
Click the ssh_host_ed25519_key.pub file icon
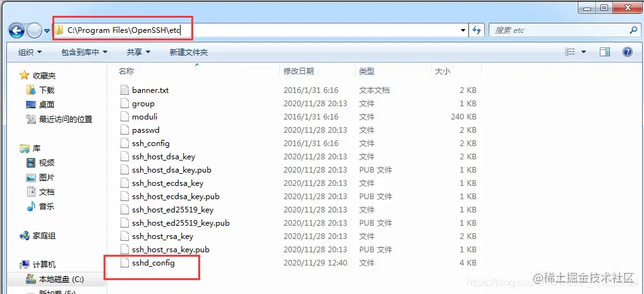pyautogui.click(x=124, y=223)
